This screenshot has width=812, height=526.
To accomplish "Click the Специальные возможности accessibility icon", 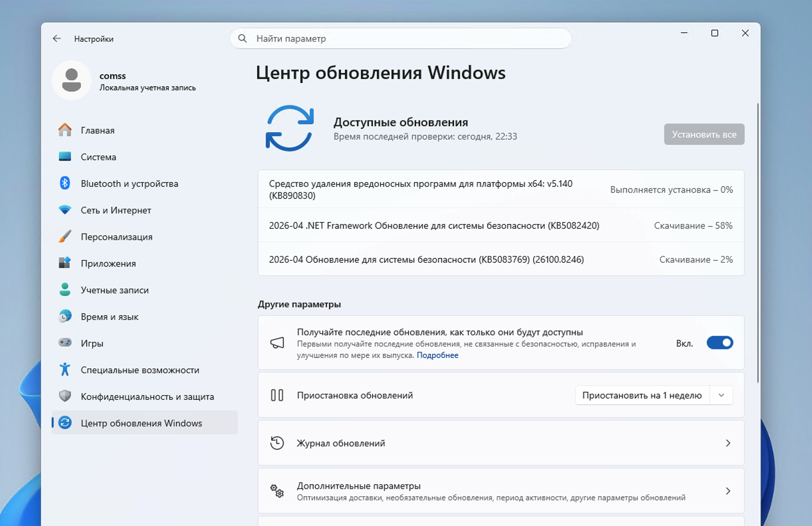I will [65, 369].
